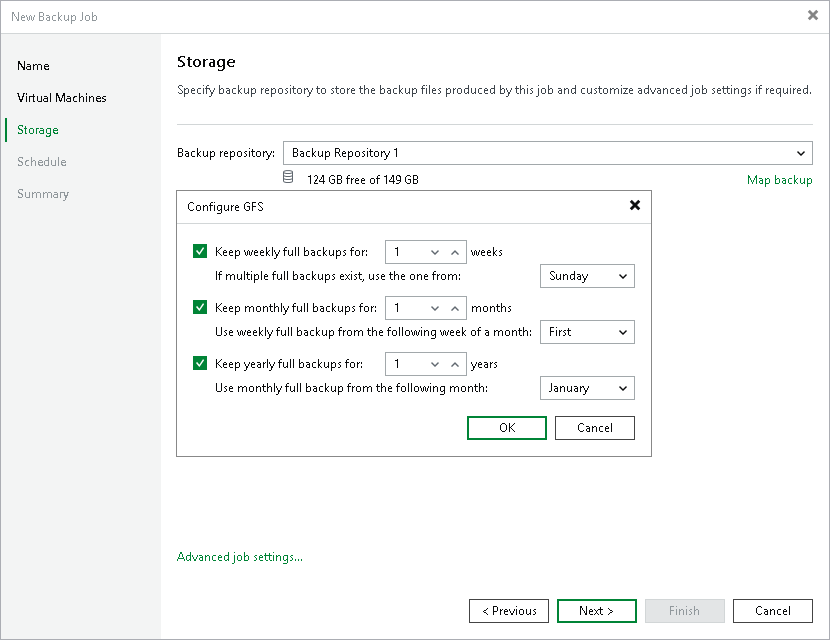This screenshot has height=640, width=830.
Task: Click Cancel in Configure GFS dialog
Action: point(594,428)
